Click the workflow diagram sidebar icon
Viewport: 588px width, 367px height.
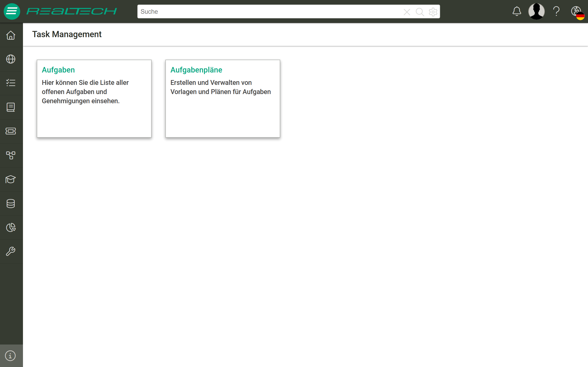tap(11, 155)
